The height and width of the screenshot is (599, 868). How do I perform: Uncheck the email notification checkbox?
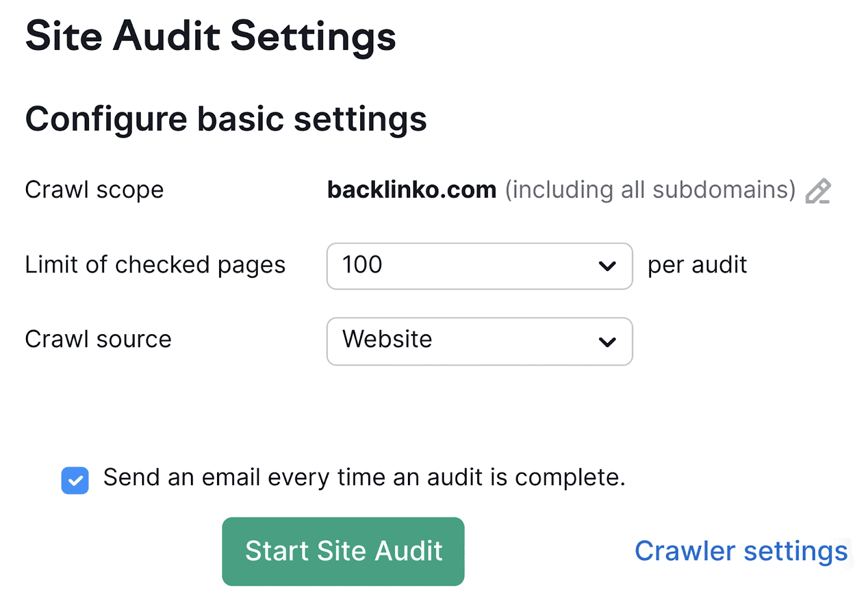click(75, 480)
